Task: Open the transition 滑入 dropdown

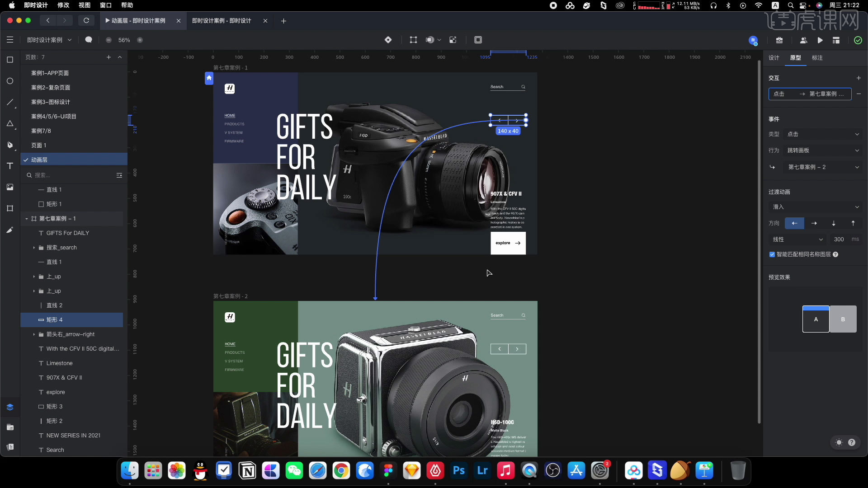Action: point(816,207)
